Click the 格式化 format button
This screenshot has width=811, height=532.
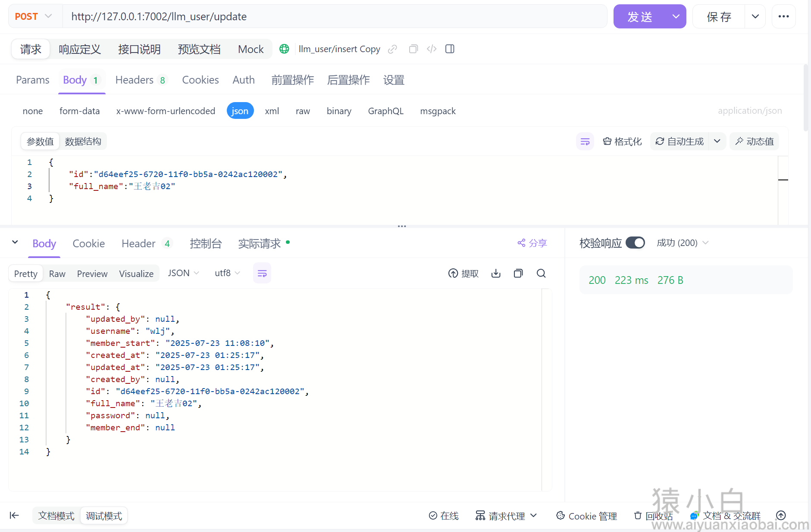tap(622, 142)
